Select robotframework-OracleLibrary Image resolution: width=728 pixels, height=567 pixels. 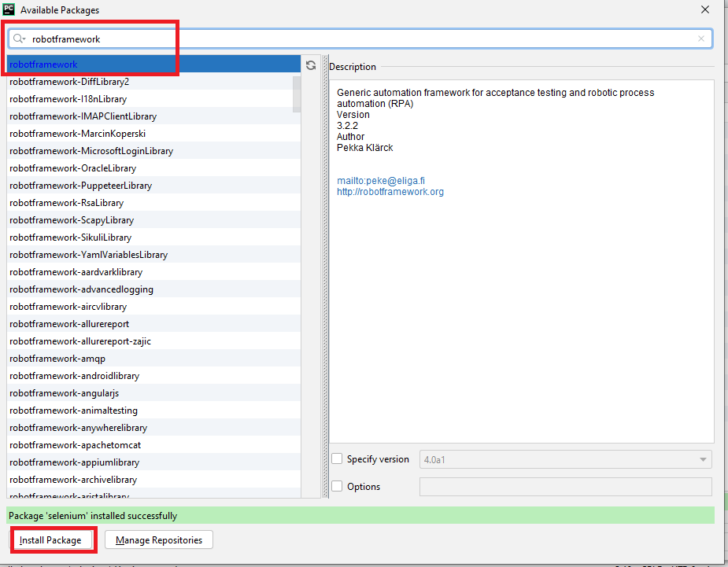(x=153, y=168)
